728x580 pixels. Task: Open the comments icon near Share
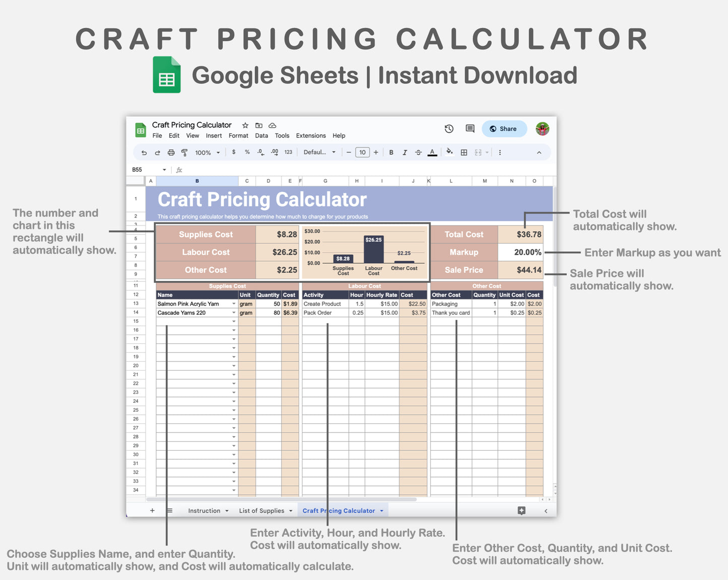(469, 128)
